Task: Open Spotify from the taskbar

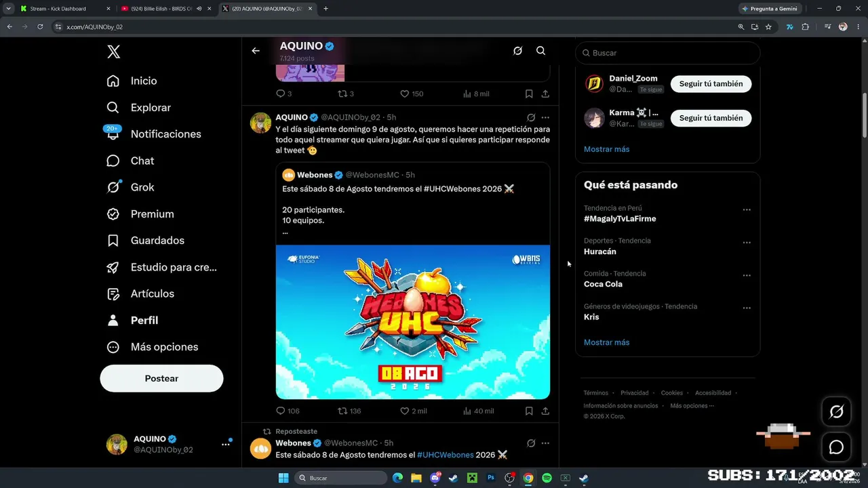Action: (547, 478)
